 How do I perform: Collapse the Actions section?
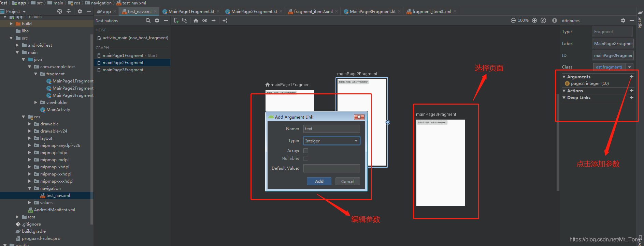coord(564,91)
